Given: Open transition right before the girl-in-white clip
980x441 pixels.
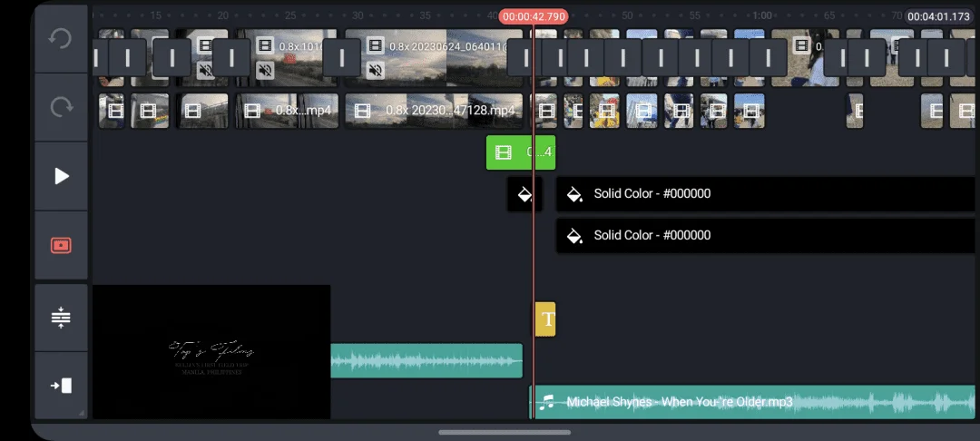Looking at the screenshot, I should (x=768, y=57).
